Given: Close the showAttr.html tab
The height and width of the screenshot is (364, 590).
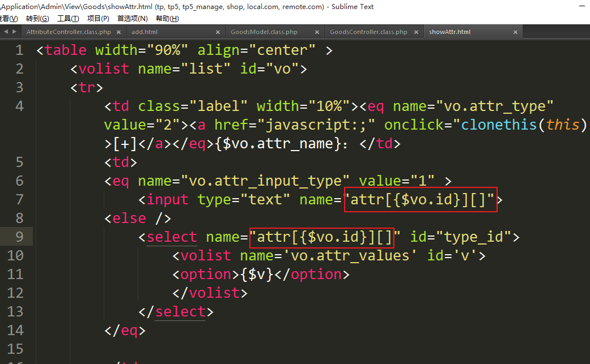Looking at the screenshot, I should click(515, 32).
